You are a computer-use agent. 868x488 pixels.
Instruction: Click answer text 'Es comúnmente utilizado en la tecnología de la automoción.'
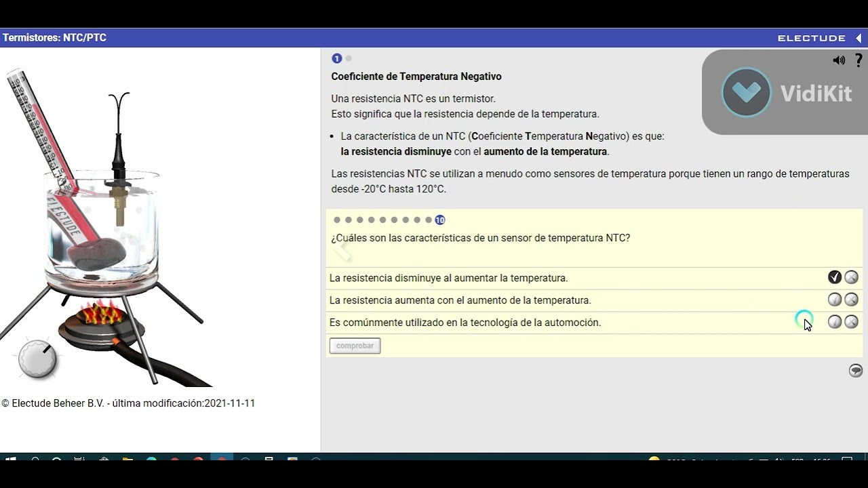click(x=465, y=323)
